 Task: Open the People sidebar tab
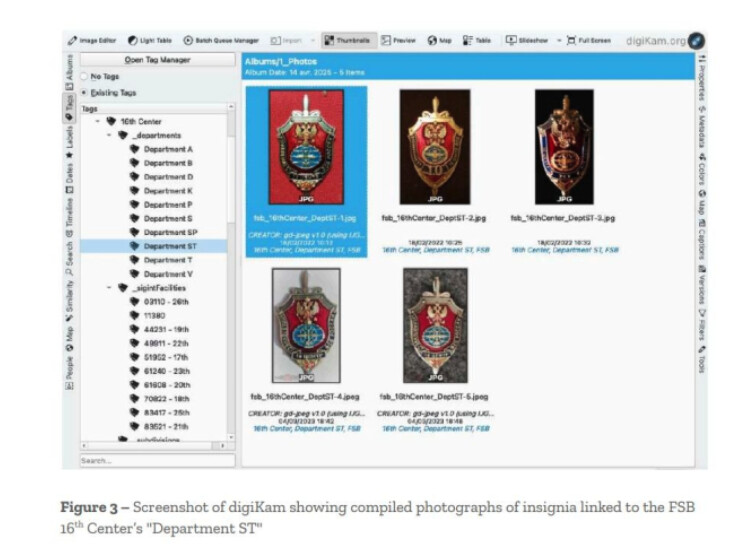69,373
